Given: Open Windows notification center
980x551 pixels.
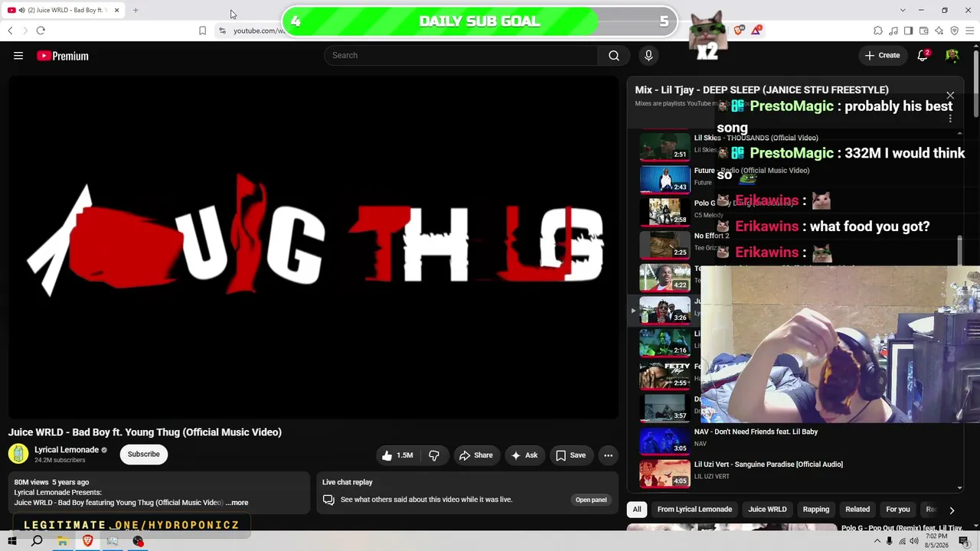Looking at the screenshot, I should (x=964, y=541).
